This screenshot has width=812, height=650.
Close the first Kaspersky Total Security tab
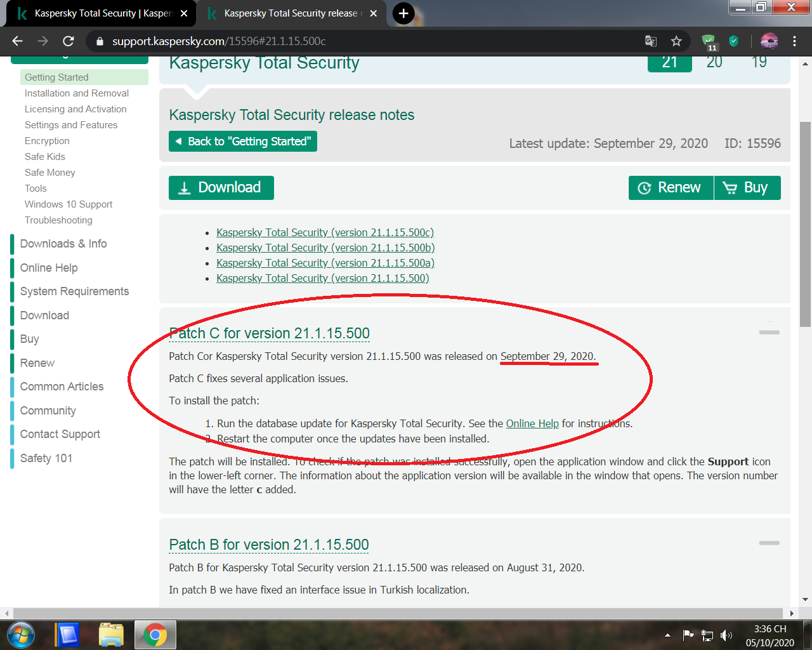tap(184, 13)
